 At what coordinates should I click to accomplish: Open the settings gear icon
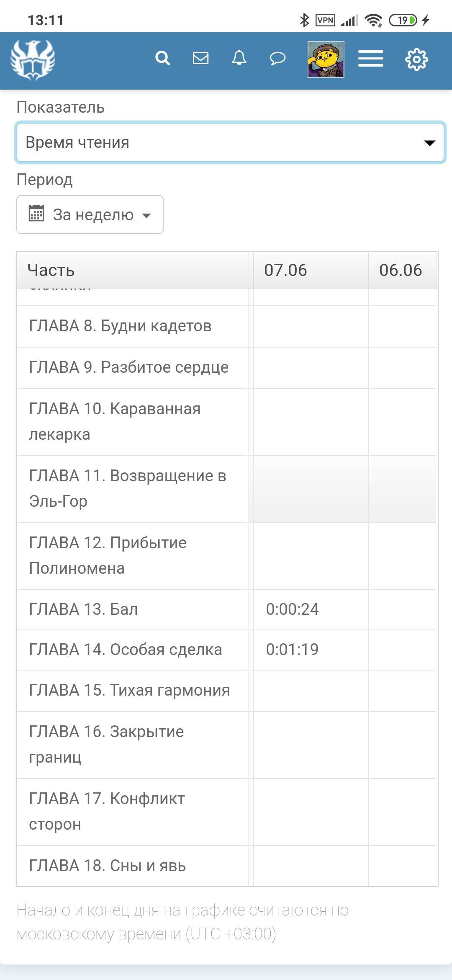tap(416, 59)
